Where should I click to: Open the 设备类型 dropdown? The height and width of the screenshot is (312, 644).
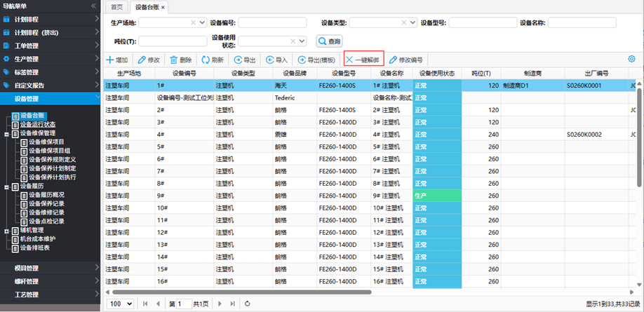point(413,22)
